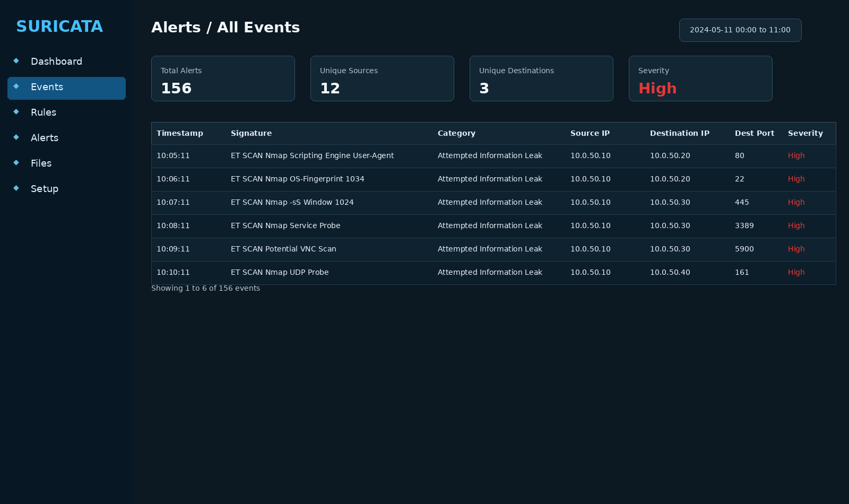Sort events by Severity column header
The image size is (849, 504).
[x=805, y=133]
